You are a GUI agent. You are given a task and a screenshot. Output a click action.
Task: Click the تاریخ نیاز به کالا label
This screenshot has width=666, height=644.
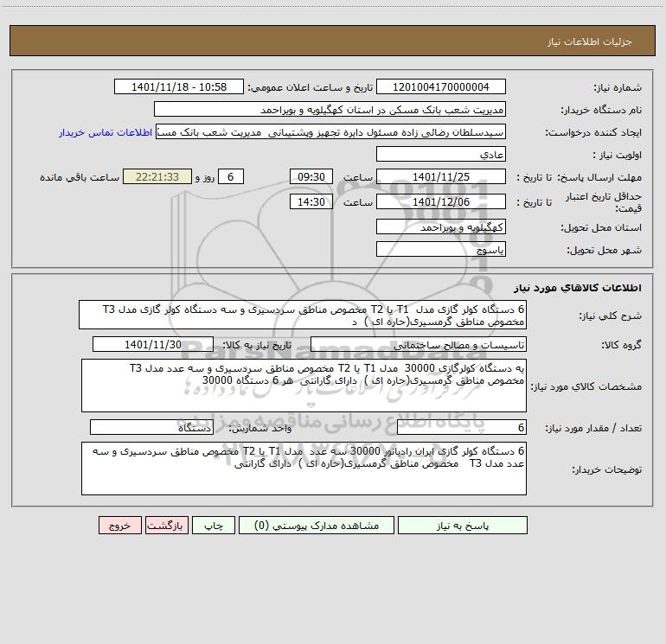(257, 345)
